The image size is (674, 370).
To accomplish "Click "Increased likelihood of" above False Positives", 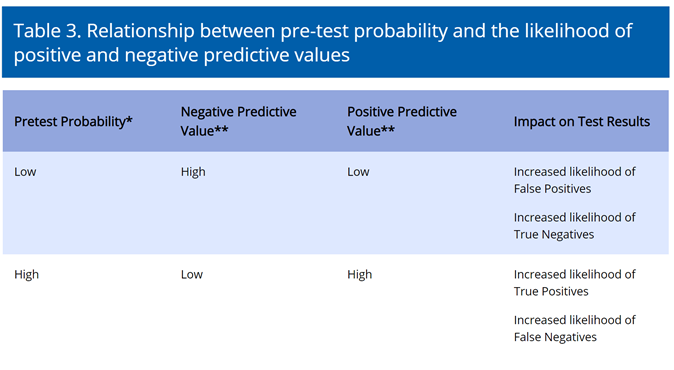I will pos(574,172).
